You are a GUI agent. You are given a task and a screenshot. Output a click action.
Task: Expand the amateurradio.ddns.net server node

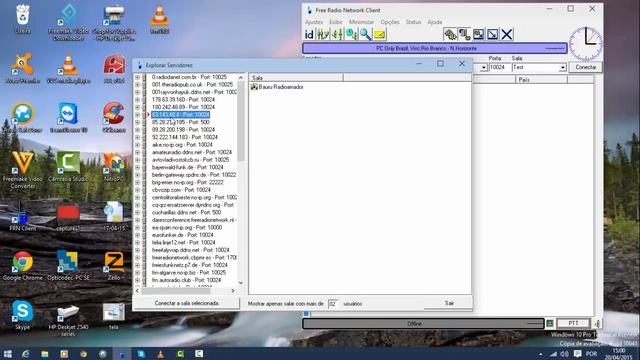(138, 152)
